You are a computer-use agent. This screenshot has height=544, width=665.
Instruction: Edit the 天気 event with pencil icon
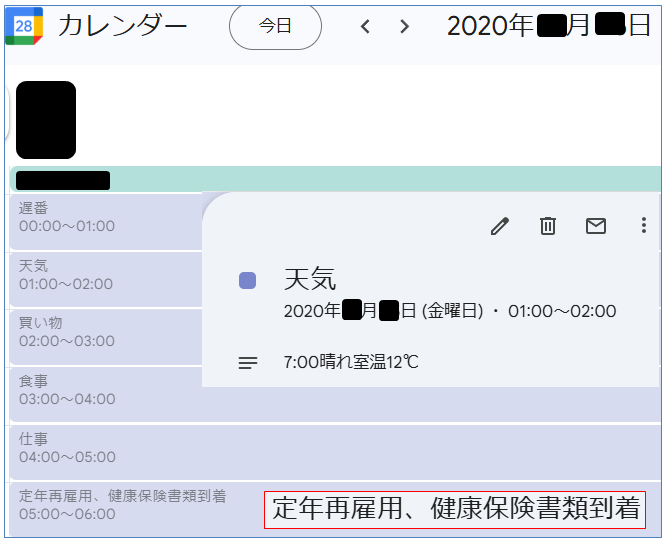click(500, 226)
